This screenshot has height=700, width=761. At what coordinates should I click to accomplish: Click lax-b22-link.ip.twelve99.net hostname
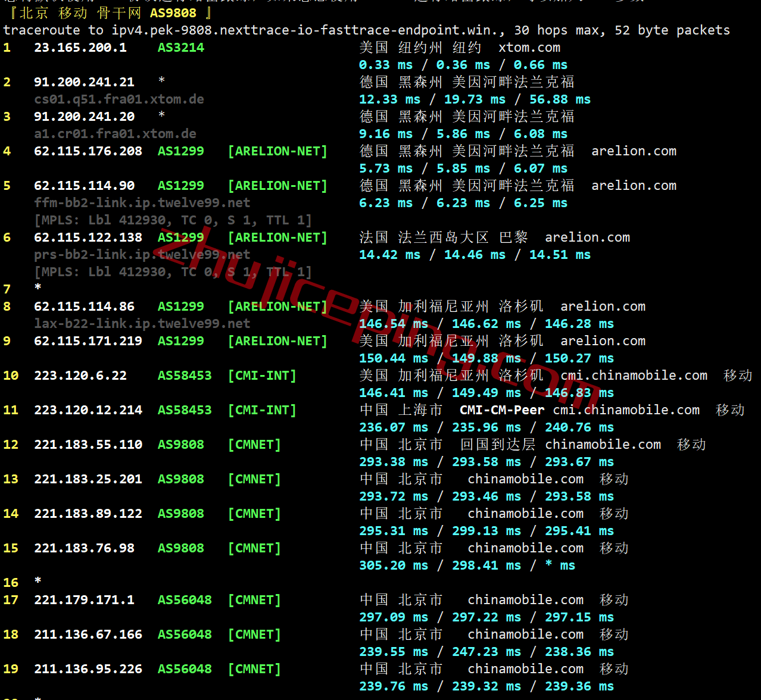click(x=142, y=324)
